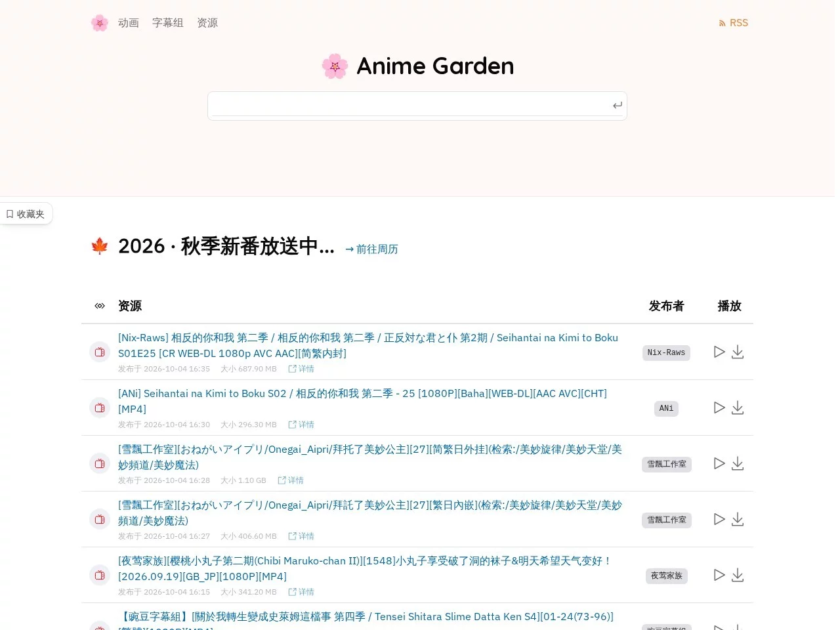Filter by publisher tag ANi
Screen dimensions: 840x630
[666, 408]
